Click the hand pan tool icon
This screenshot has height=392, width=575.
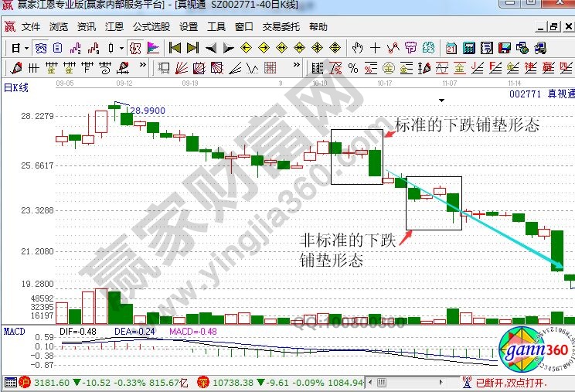pyautogui.click(x=358, y=48)
